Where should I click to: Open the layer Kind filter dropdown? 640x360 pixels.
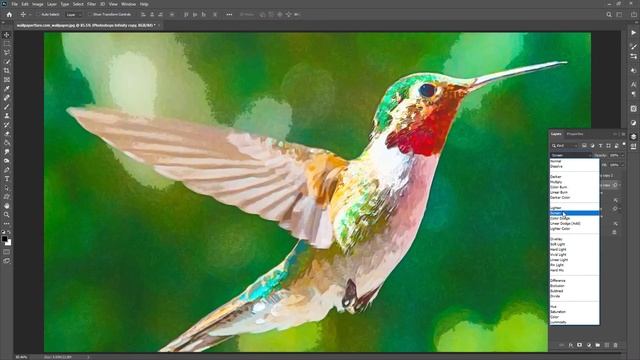click(x=565, y=146)
